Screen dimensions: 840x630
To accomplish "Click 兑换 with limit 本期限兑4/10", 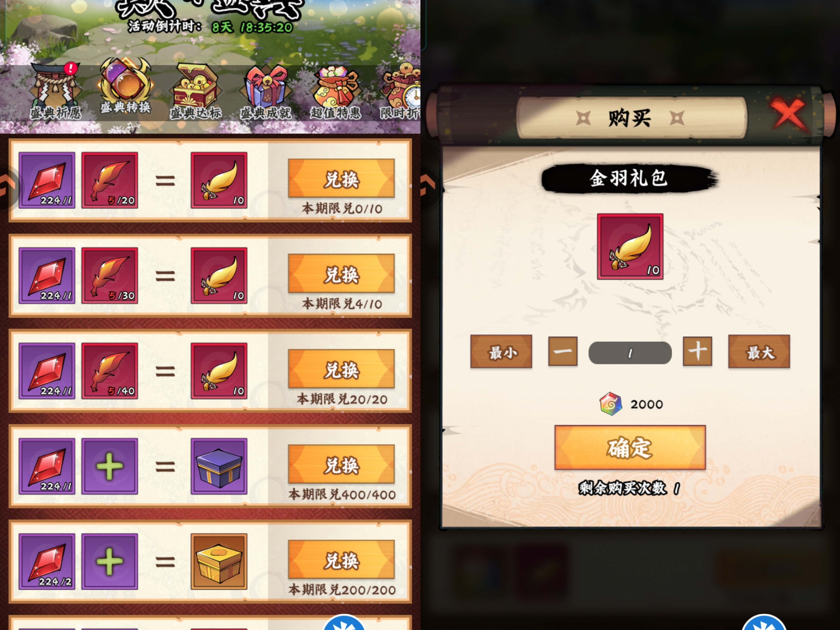I will (341, 274).
